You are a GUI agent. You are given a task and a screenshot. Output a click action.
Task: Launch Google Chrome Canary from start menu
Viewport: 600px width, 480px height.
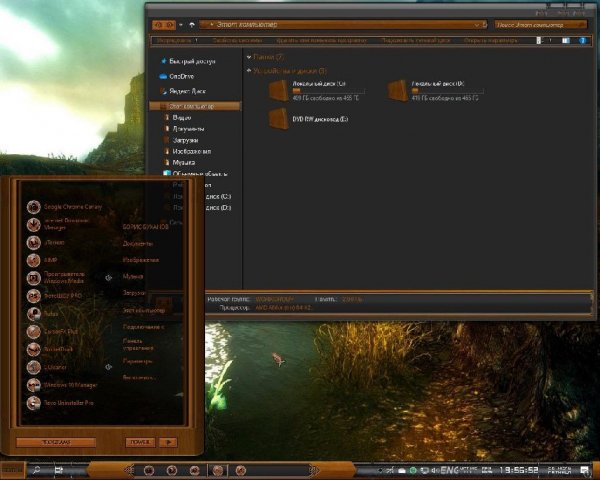[65, 207]
